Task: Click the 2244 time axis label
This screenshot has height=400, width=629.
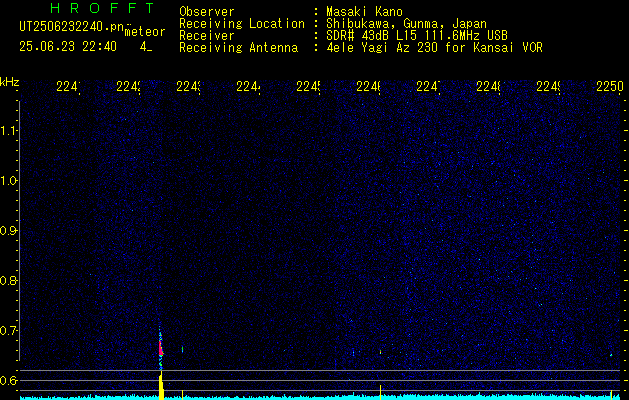Action: 248,86
